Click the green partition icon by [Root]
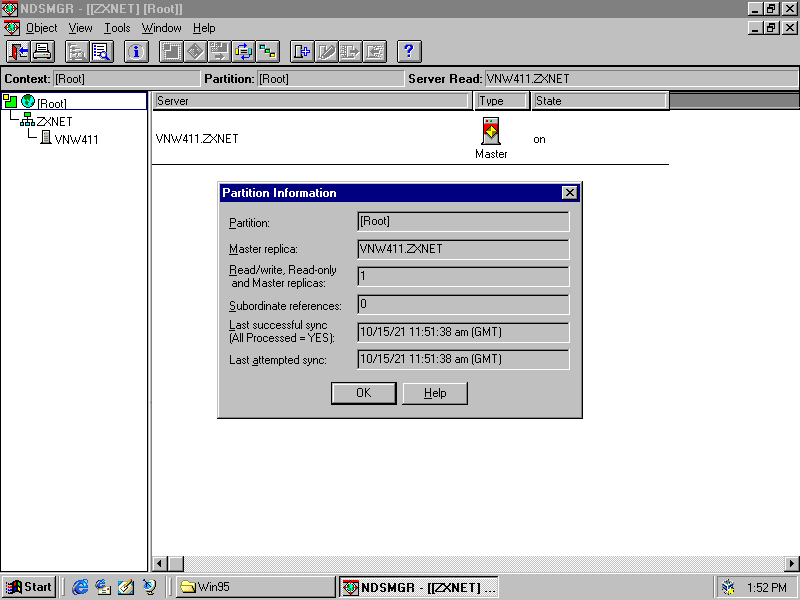 (10, 101)
